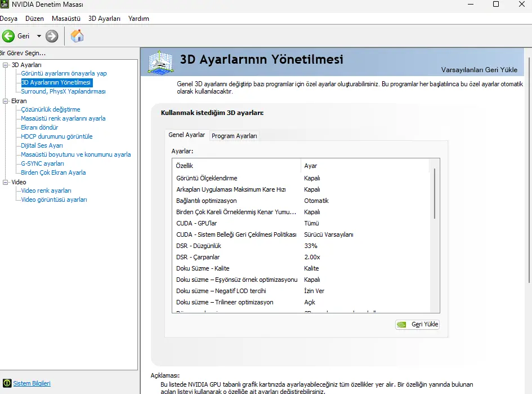
Task: Collapse the Ekran tree node
Action: click(5, 101)
